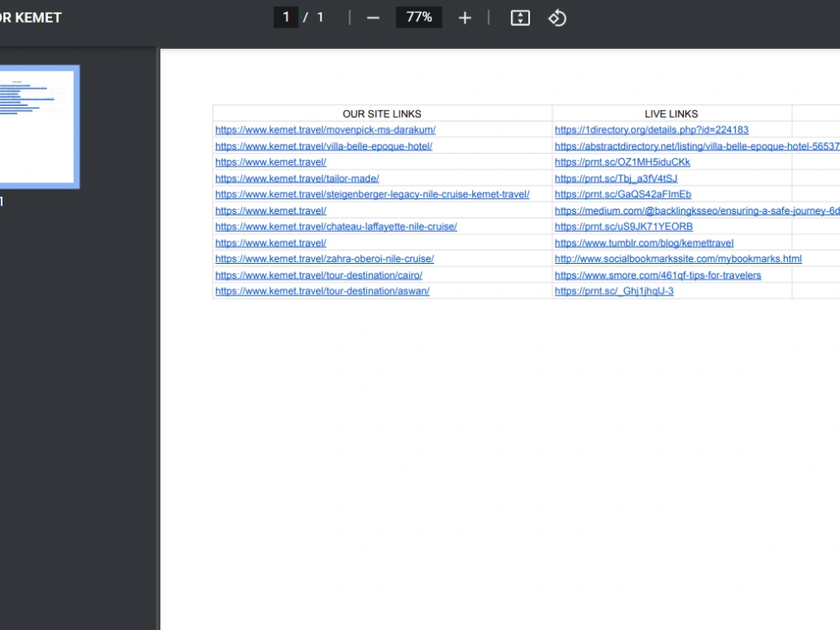The image size is (840, 630).
Task: Open the prnt.sc/_Ghj1jhqlJ-3 link
Action: 614,291
